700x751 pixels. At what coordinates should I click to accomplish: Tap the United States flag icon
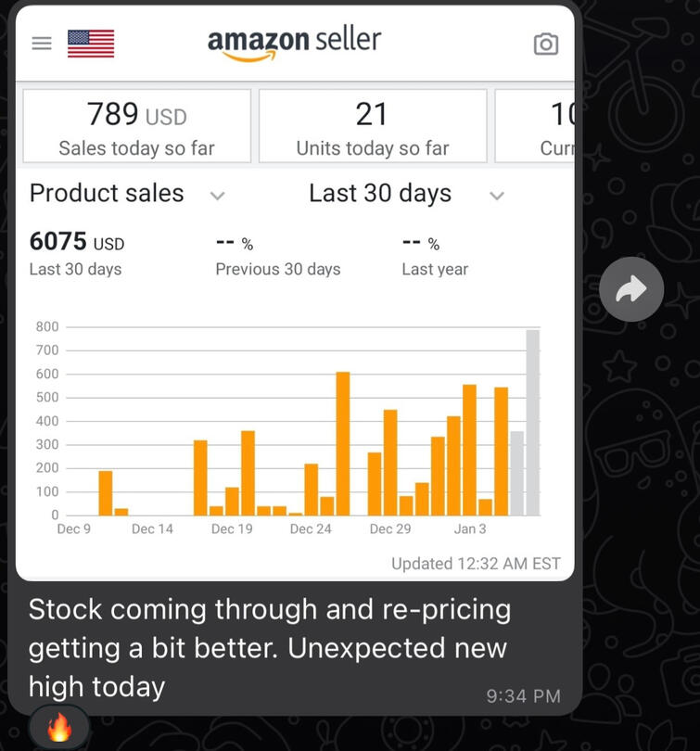point(91,44)
